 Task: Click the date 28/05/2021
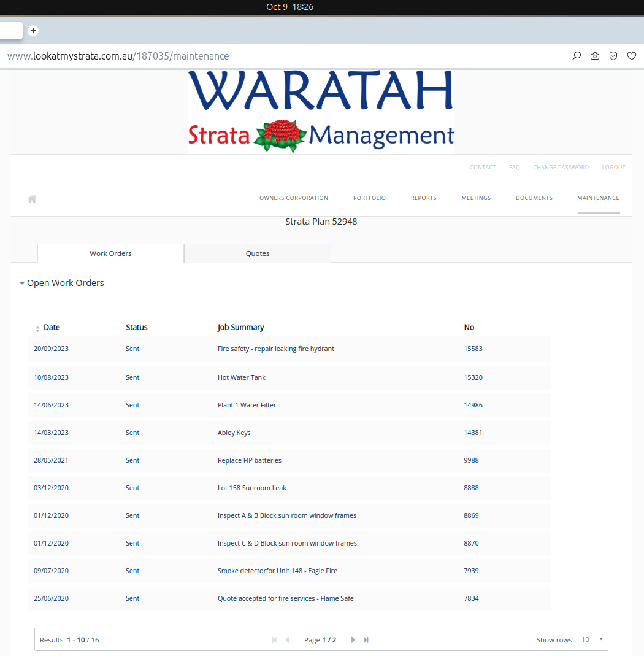(51, 460)
